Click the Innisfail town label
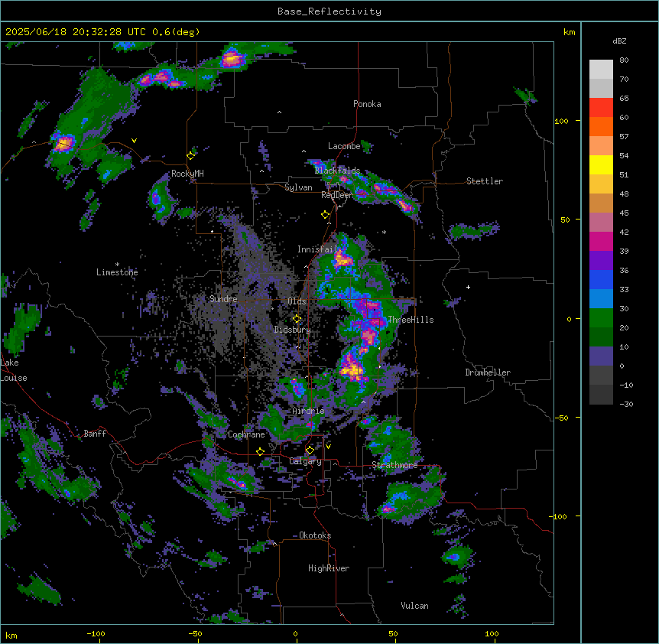659x644 pixels. pos(317,249)
